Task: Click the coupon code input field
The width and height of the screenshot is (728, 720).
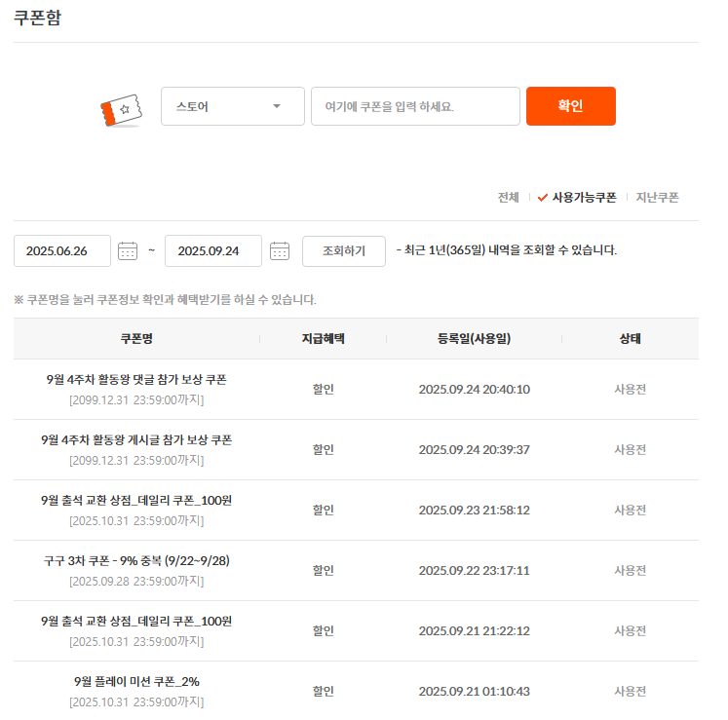Action: coord(415,106)
